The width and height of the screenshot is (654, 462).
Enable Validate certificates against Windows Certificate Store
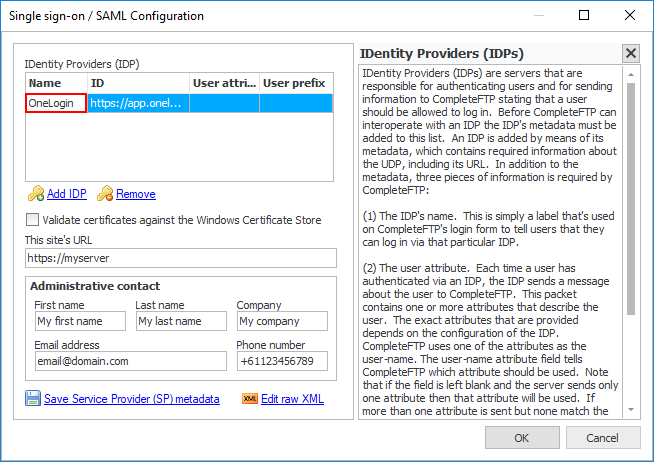coord(33,220)
